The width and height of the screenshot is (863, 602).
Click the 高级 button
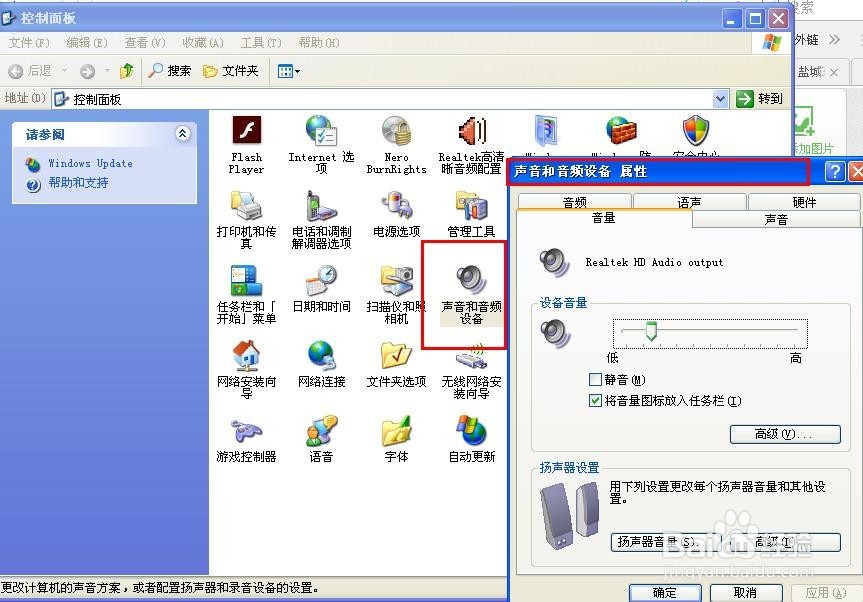coord(785,433)
